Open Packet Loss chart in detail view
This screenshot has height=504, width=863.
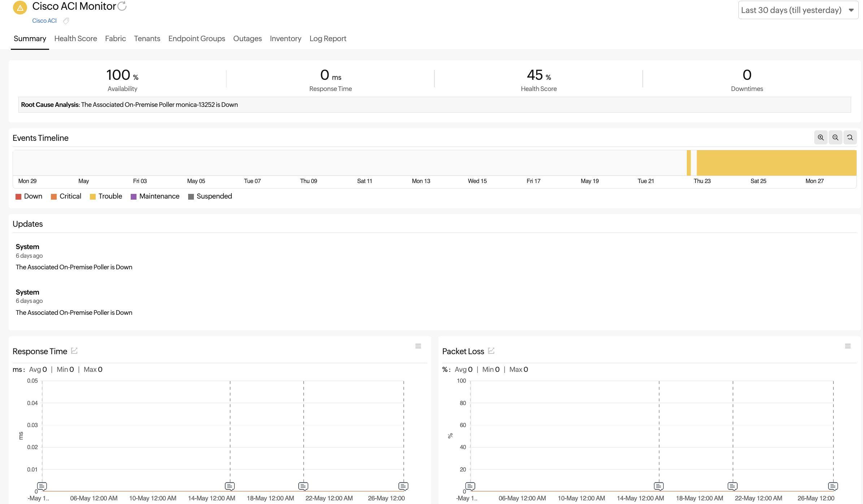click(491, 351)
